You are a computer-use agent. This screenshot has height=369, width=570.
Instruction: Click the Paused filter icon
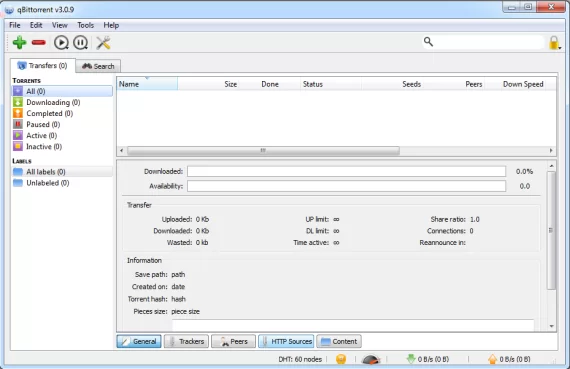[x=18, y=124]
